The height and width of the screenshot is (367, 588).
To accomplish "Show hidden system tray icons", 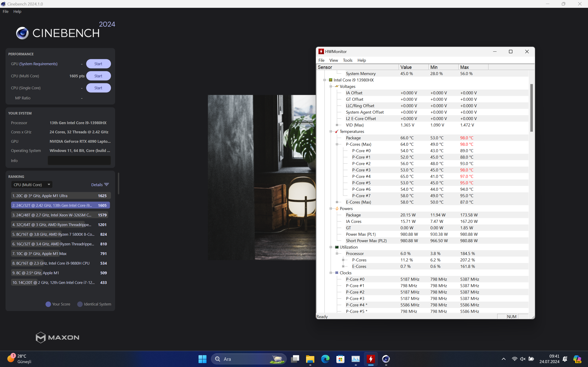I will 503,359.
